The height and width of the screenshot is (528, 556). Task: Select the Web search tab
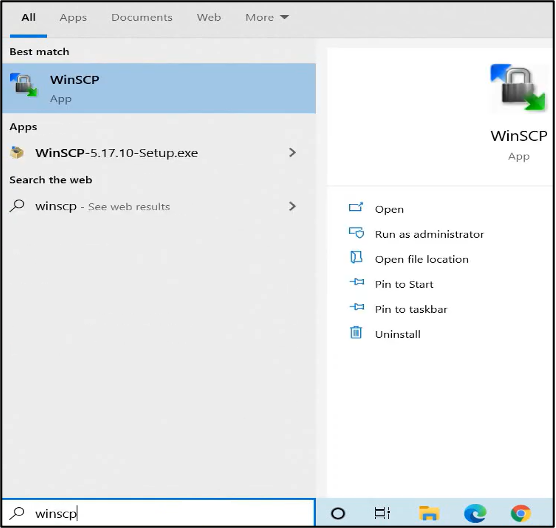click(x=209, y=17)
